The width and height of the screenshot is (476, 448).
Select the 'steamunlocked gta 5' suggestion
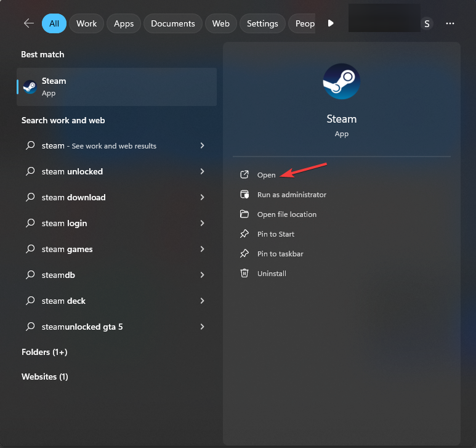(117, 327)
